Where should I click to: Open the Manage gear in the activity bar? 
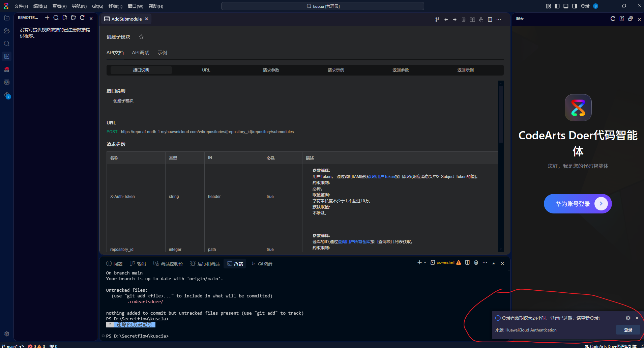pos(7,334)
